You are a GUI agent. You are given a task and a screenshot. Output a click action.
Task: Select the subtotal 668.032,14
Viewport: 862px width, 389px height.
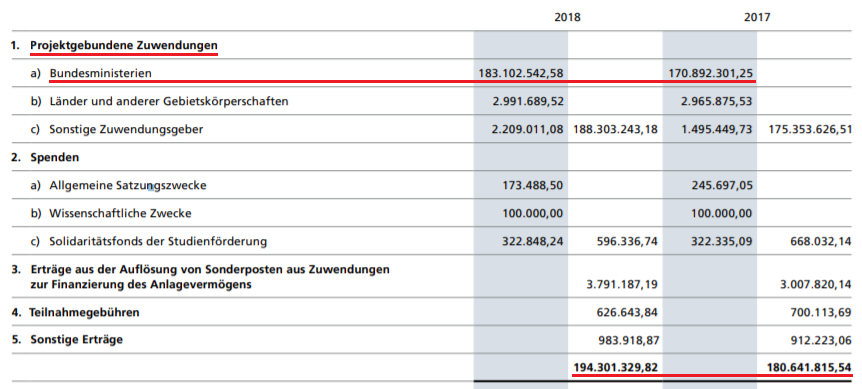point(821,241)
